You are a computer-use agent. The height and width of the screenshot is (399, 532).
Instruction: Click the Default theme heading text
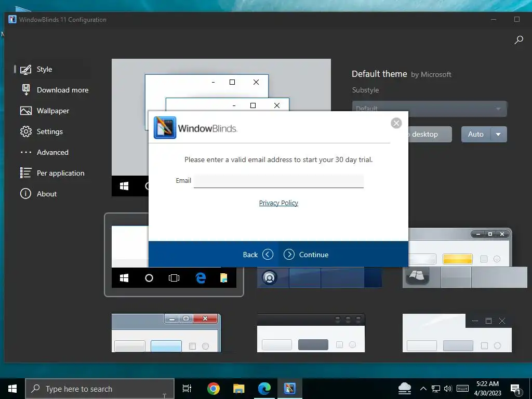pos(379,74)
